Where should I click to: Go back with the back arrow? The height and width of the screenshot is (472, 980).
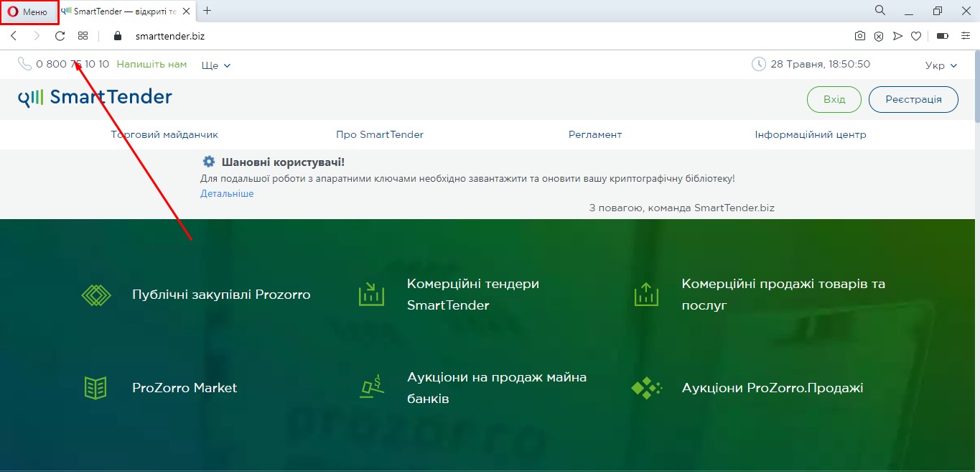14,36
